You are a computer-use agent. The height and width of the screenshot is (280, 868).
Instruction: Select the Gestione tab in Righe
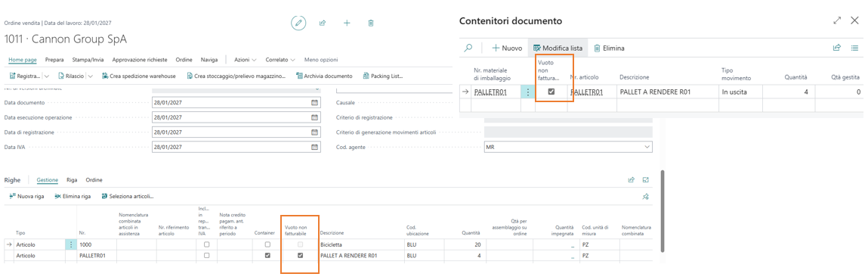[47, 180]
